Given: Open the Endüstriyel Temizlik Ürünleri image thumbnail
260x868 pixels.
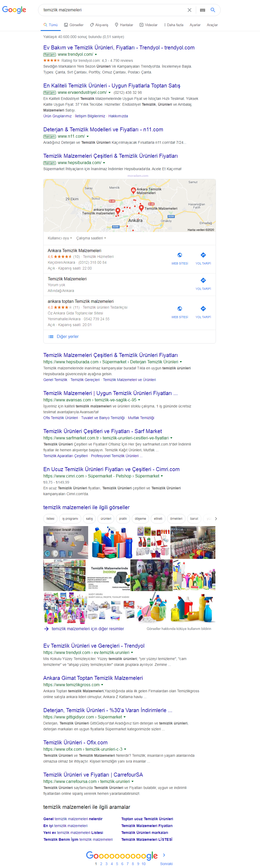Looking at the screenshot, I should [x=66, y=542].
